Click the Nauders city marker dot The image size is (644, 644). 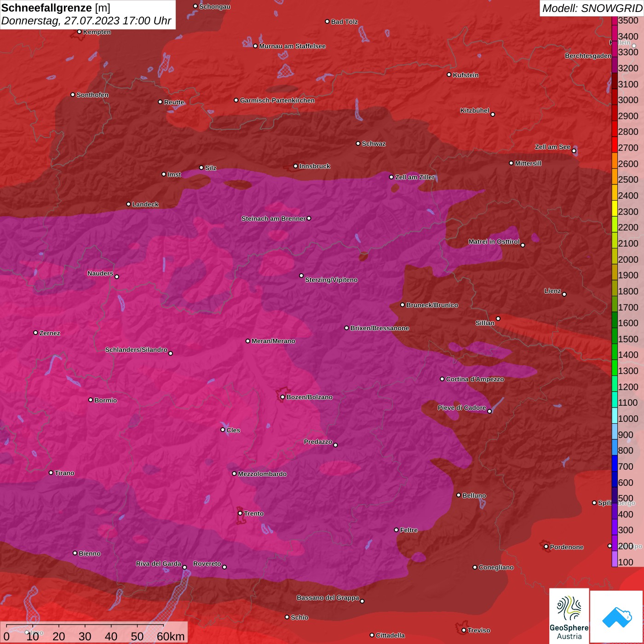click(x=117, y=276)
